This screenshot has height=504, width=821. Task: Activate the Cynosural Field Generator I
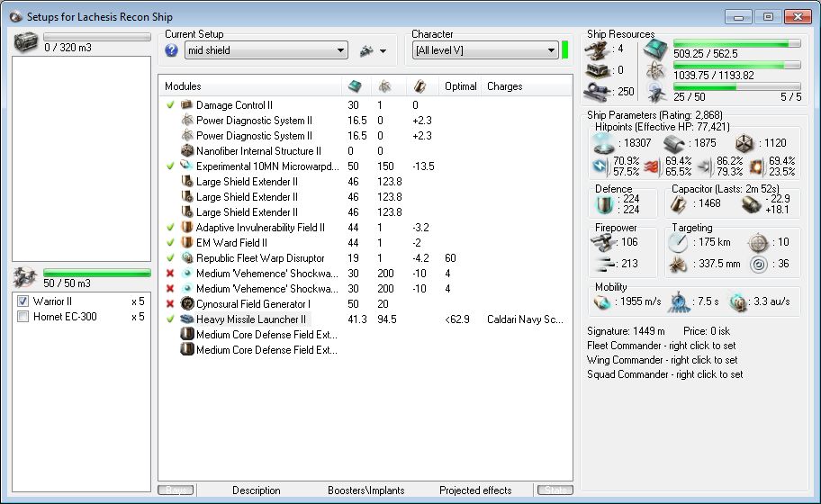[169, 303]
